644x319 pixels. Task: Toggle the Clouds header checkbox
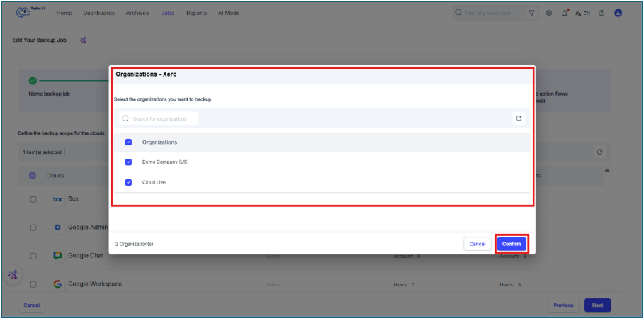[33, 176]
